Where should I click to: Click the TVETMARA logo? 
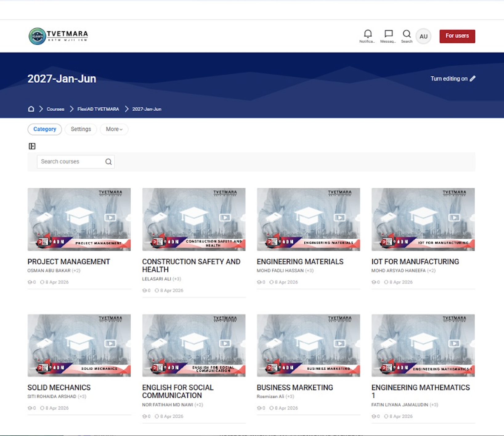(x=59, y=36)
